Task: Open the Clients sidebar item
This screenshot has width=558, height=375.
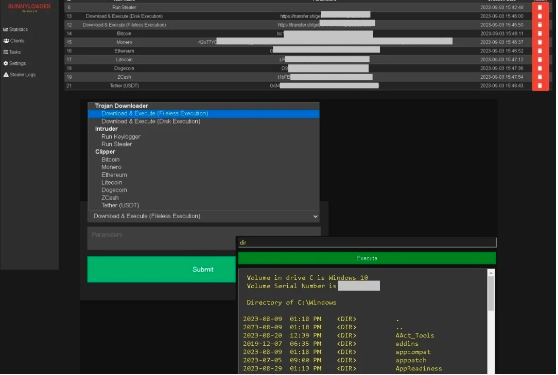Action: 14,41
